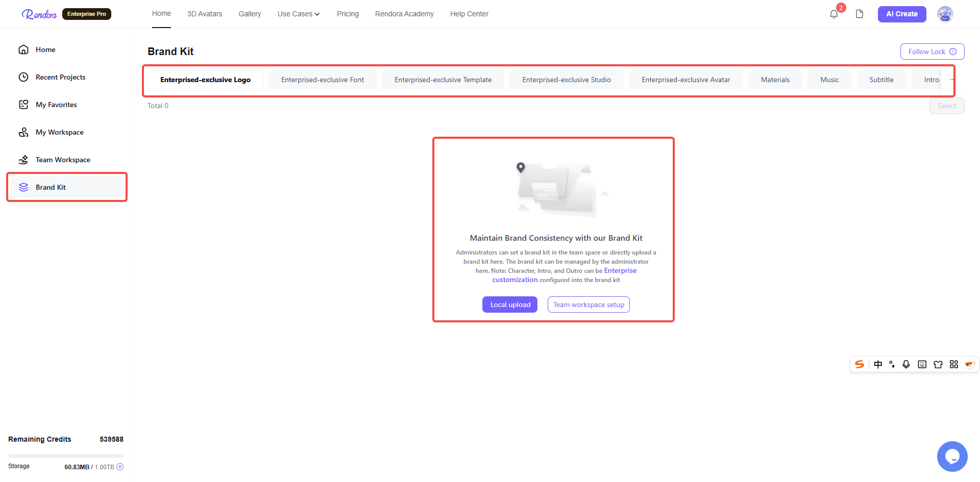Screen dimensions: 980x482
Task: Click the Enterprise Pro badge
Action: (x=87, y=14)
